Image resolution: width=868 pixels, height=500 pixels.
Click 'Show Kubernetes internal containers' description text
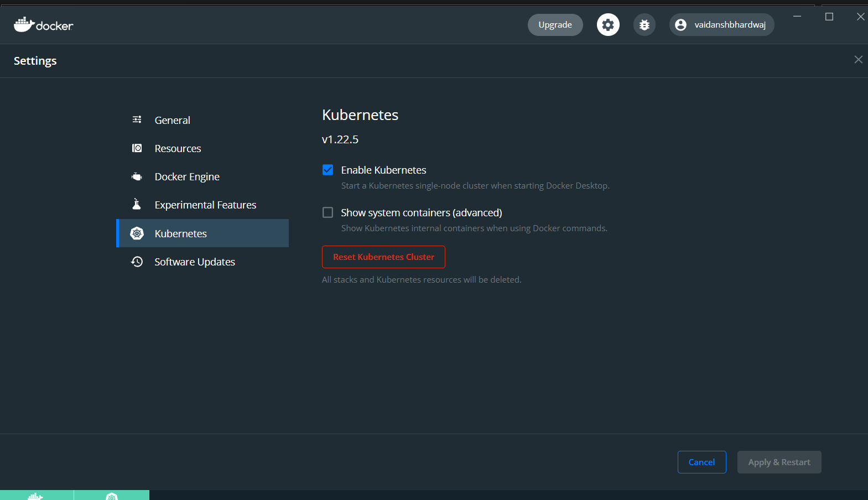pyautogui.click(x=474, y=228)
